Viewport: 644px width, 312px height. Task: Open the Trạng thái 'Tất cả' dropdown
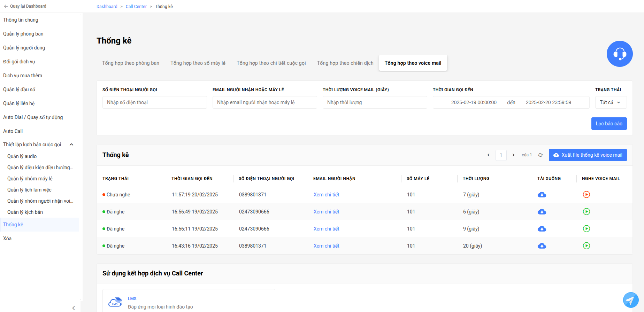611,102
